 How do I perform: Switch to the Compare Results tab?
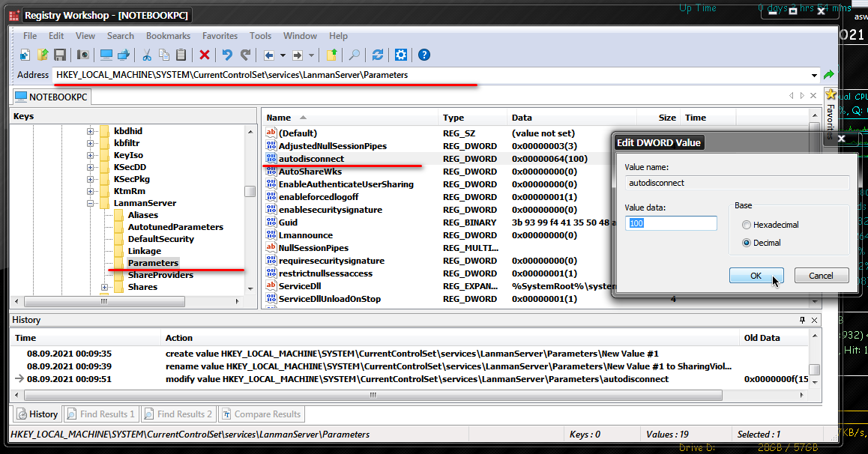[262, 414]
